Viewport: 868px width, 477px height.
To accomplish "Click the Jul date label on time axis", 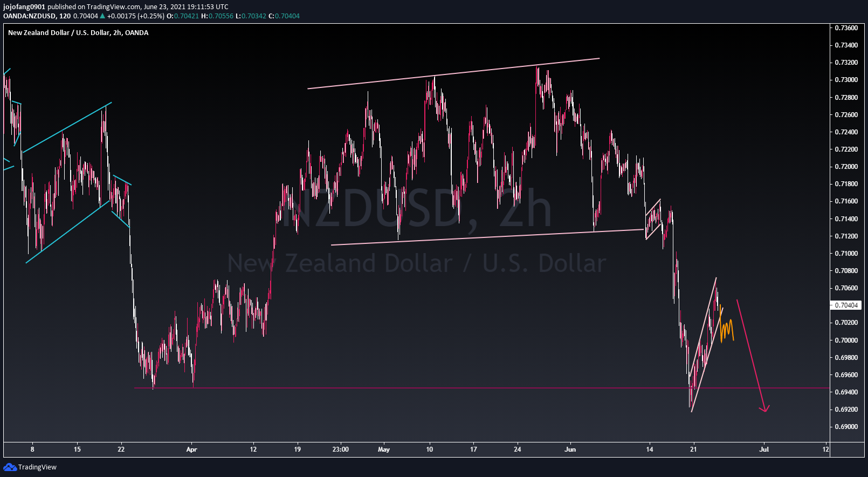I will point(764,449).
